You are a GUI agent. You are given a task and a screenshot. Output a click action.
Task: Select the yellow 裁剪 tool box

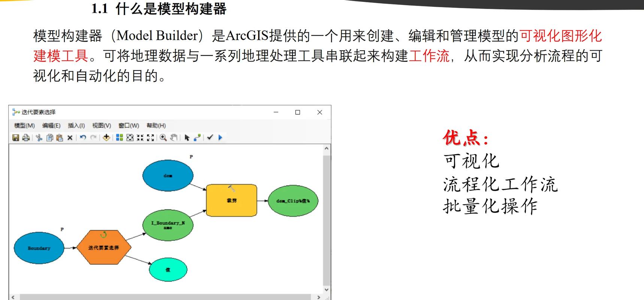[232, 200]
